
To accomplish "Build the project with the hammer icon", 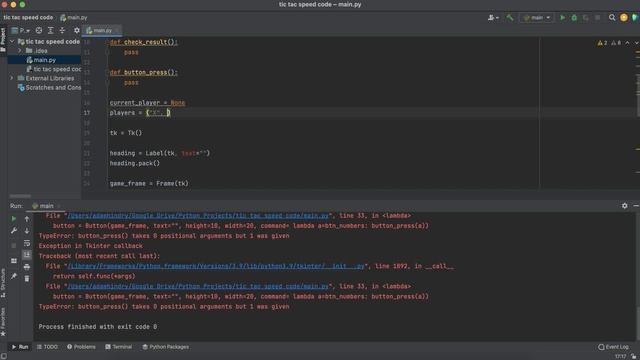I will (x=510, y=18).
